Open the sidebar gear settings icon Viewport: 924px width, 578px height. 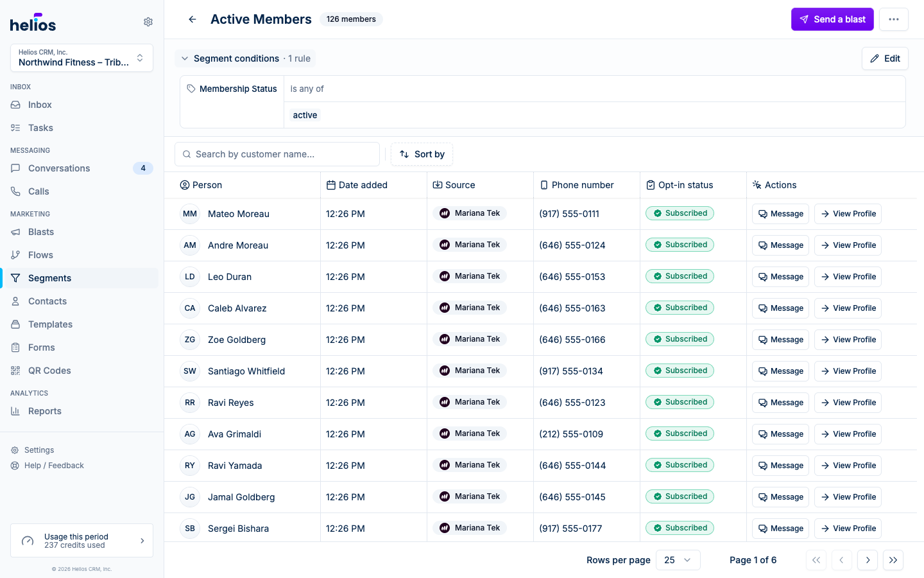pos(148,22)
